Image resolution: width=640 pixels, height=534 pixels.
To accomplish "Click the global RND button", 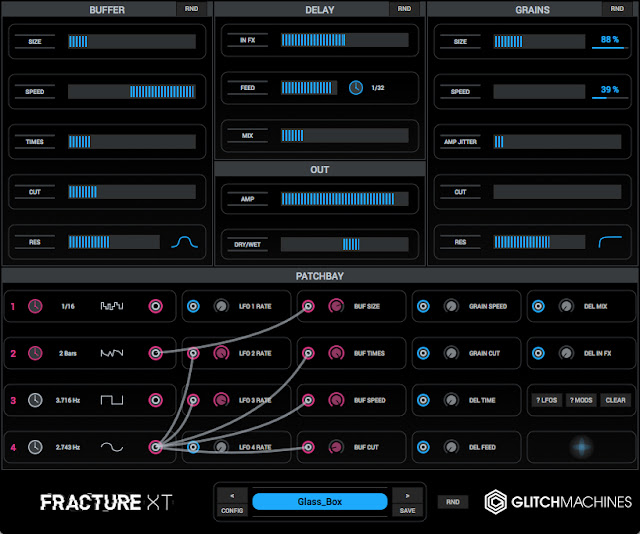I will click(453, 502).
